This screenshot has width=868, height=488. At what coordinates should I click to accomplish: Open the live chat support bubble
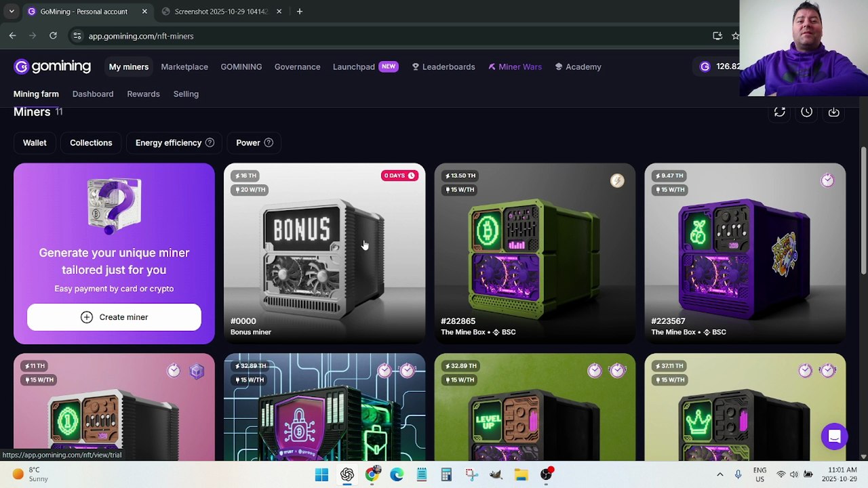(834, 436)
